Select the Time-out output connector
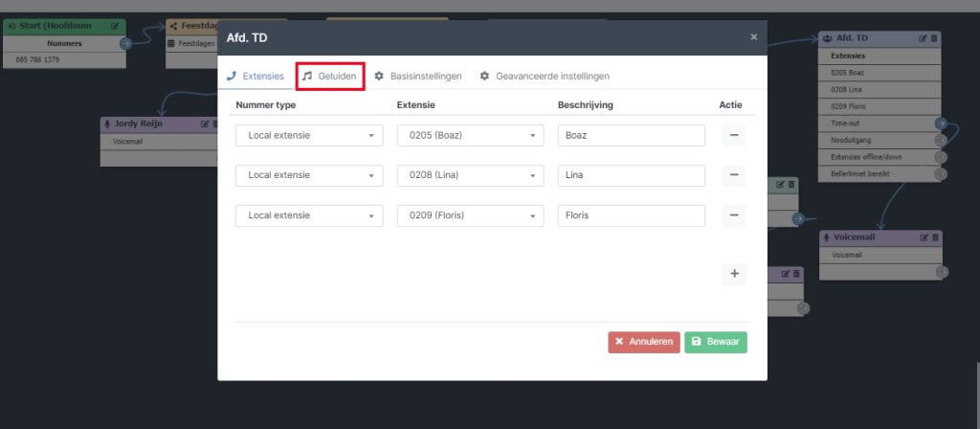 coord(941,124)
